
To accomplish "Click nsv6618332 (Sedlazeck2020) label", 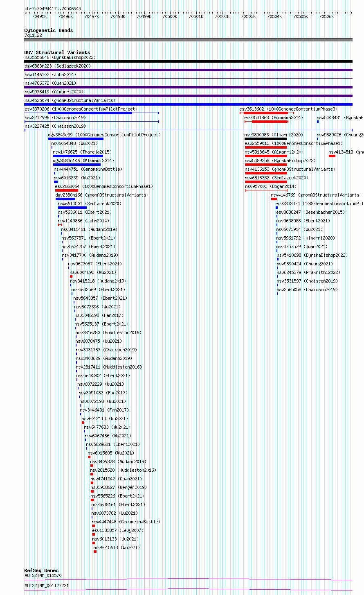I will (276, 178).
